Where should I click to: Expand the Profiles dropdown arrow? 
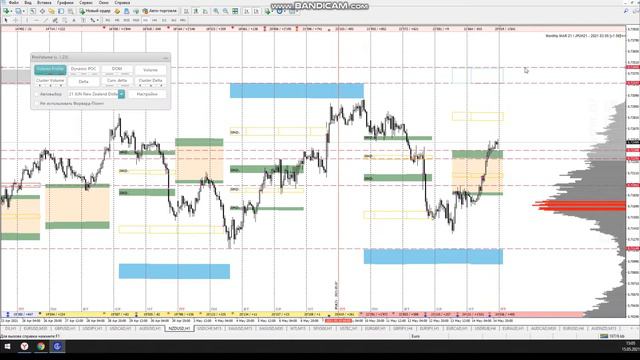coord(24,11)
